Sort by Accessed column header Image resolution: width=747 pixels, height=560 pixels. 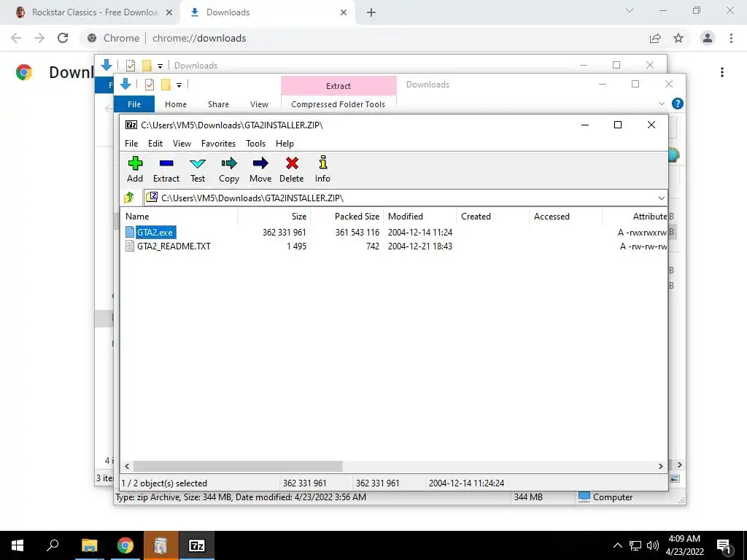click(566, 216)
